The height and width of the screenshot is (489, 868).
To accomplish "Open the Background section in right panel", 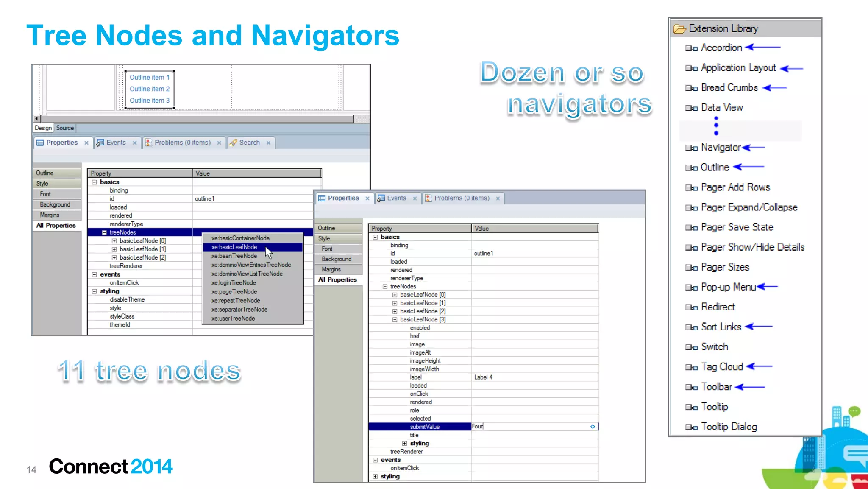I will point(339,259).
